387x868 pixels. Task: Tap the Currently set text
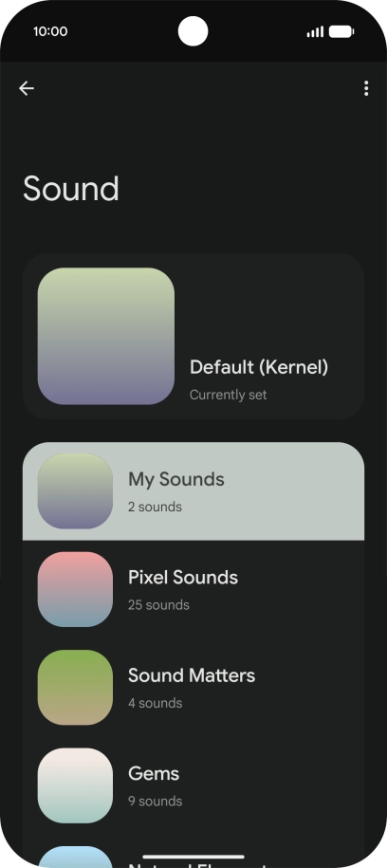pos(228,395)
